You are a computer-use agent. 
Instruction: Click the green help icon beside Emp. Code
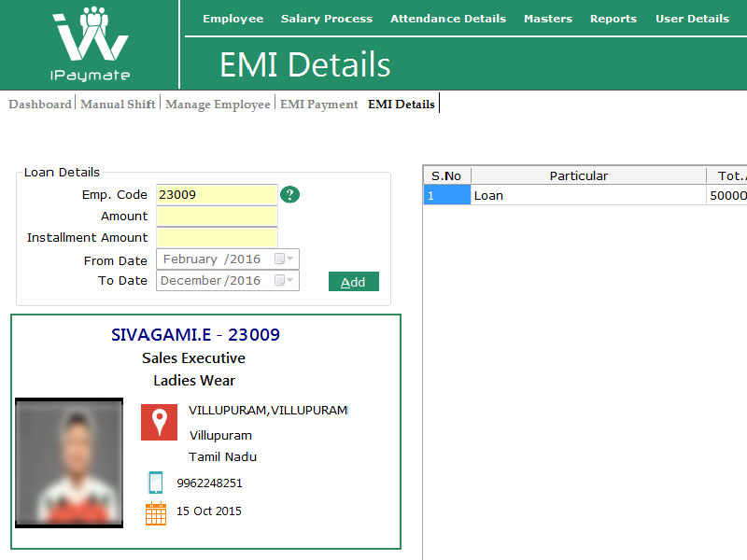coord(290,194)
